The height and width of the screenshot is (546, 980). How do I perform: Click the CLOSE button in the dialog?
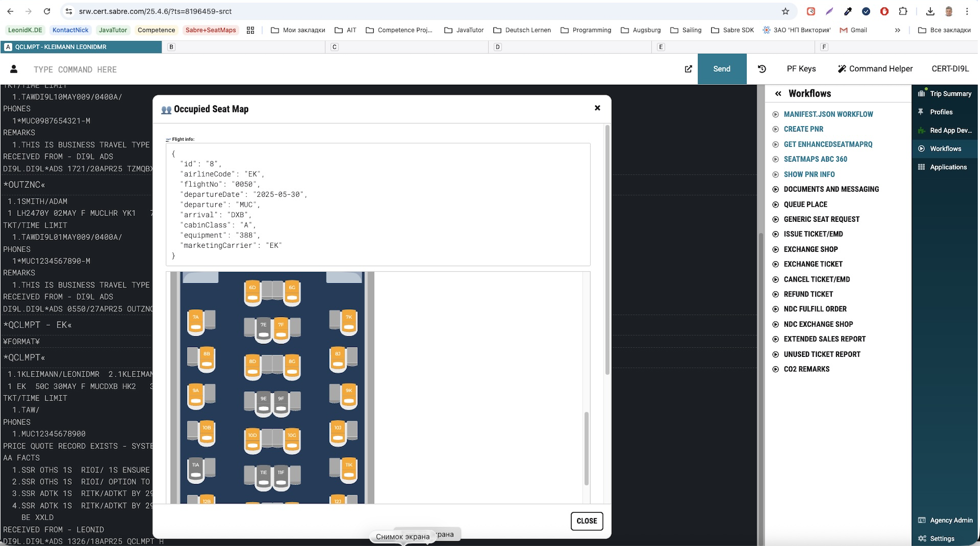click(586, 521)
